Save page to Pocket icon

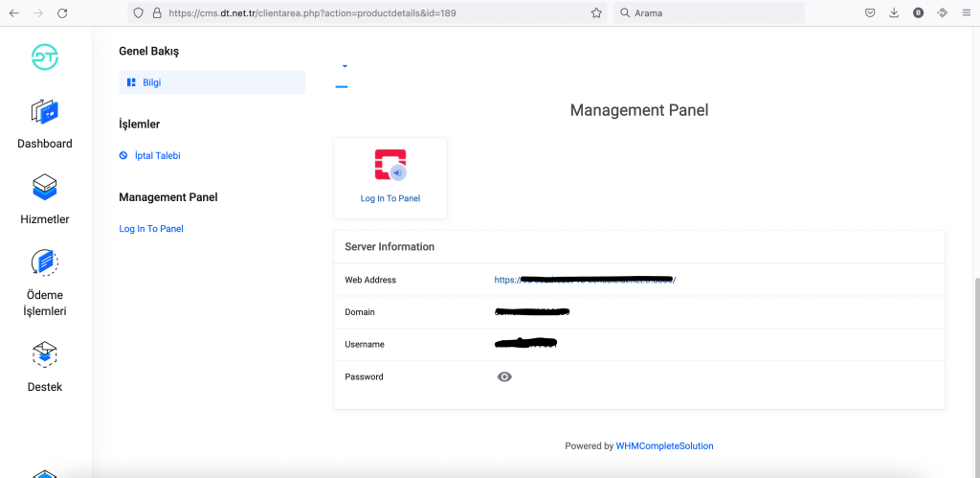coord(870,13)
